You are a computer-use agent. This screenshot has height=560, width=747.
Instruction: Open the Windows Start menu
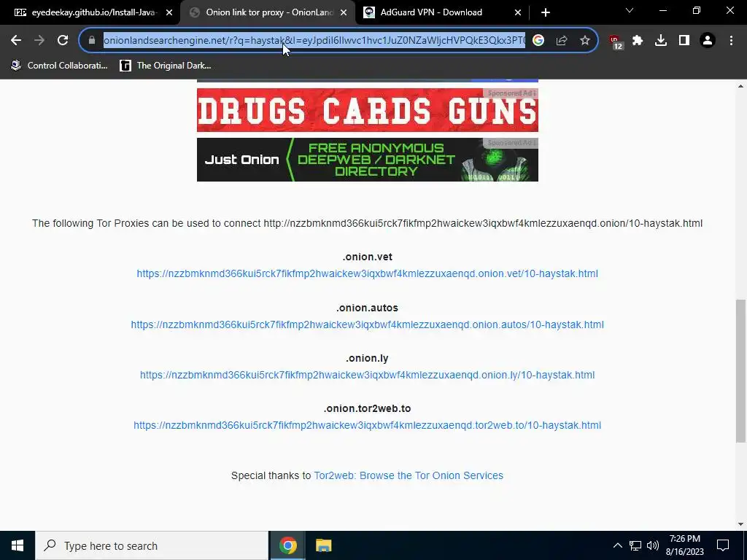18,545
